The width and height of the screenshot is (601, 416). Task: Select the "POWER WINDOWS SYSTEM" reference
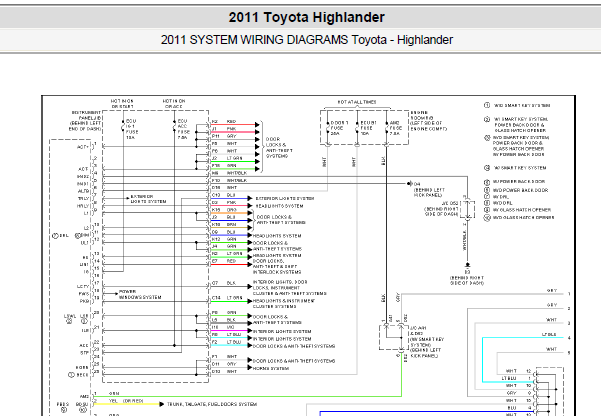tap(140, 294)
